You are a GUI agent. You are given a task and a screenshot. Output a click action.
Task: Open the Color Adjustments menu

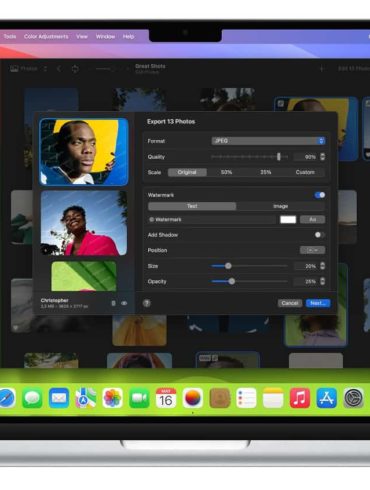[x=46, y=36]
